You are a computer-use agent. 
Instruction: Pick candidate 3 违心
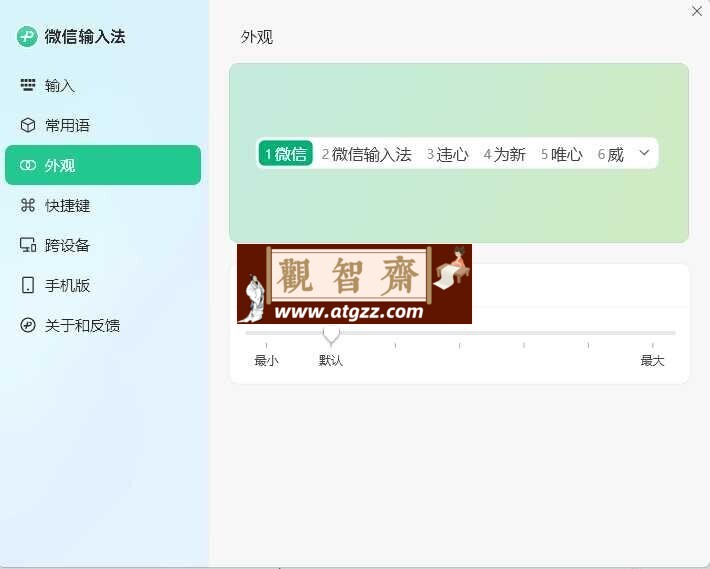point(447,154)
